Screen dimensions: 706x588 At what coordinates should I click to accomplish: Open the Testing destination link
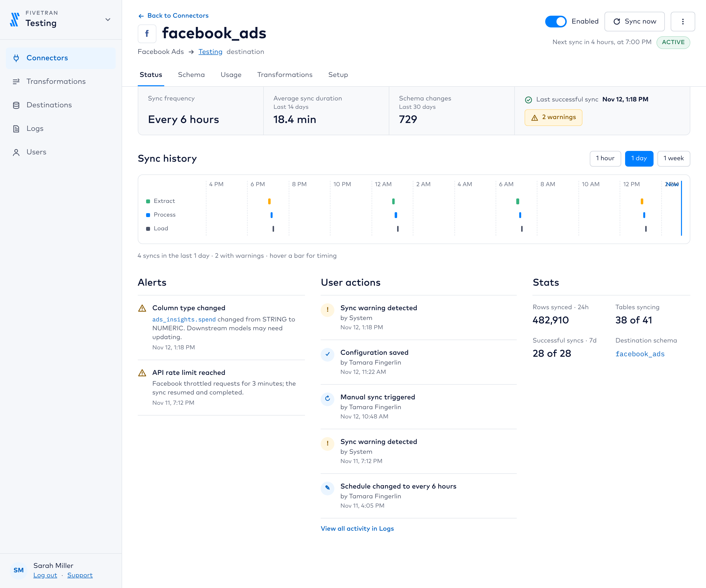tap(211, 52)
